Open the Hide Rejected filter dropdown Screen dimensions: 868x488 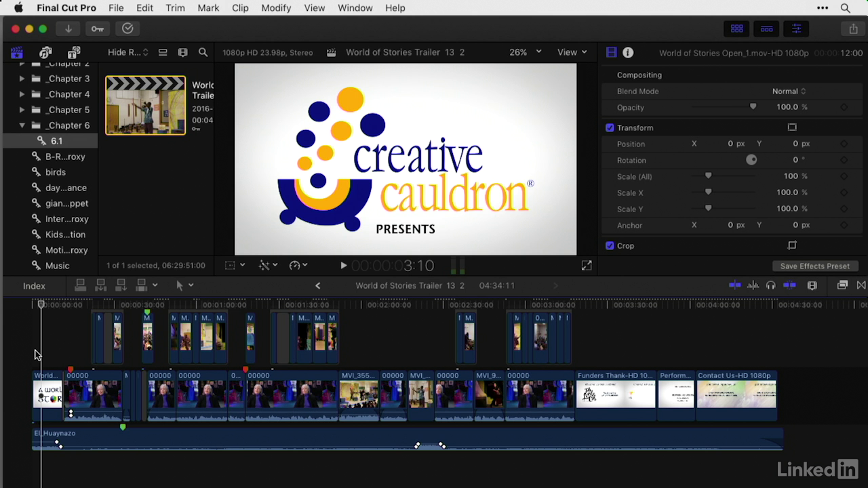127,52
